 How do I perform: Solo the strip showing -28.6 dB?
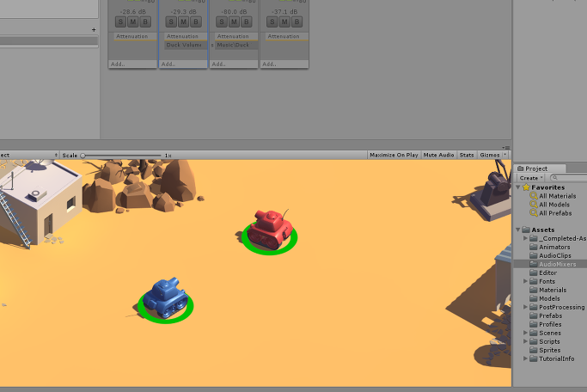[120, 22]
